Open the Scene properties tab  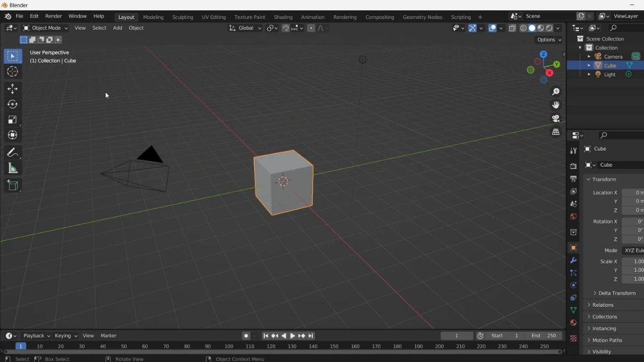tap(573, 204)
